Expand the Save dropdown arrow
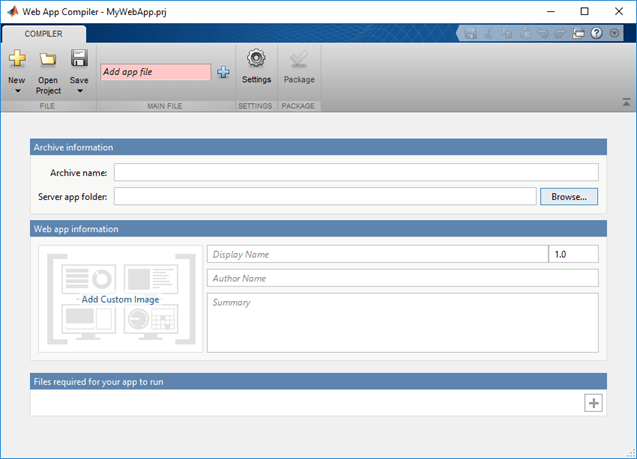Screen dimensions: 637x459 pyautogui.click(x=80, y=91)
